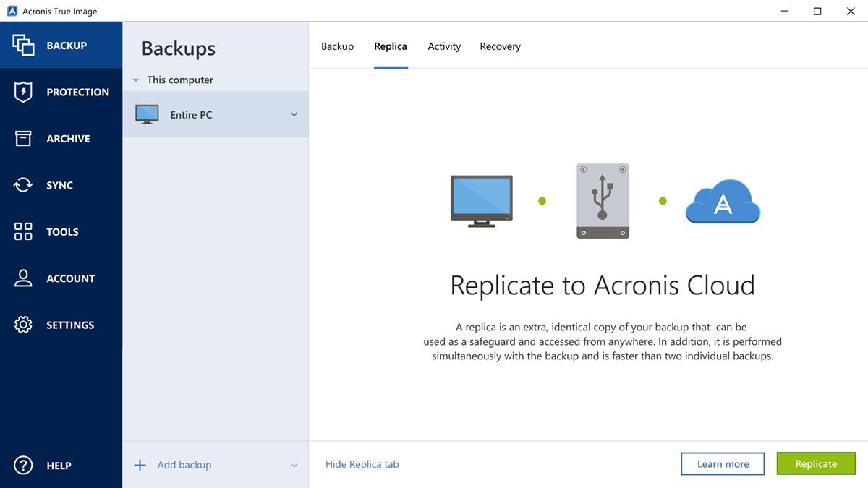Click the USB external drive illustration
This screenshot has height=488, width=868.
coord(603,201)
